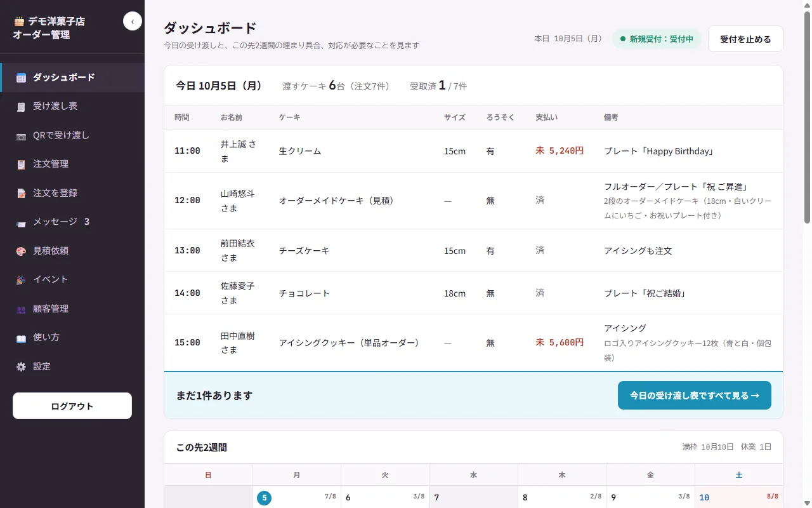Click the QRで受け渡し camera icon
The width and height of the screenshot is (812, 508).
click(x=22, y=136)
